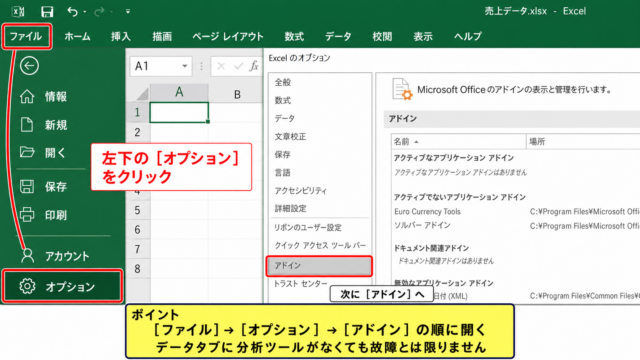Select cell A1
Image resolution: width=640 pixels, height=360 pixels.
coord(179,112)
